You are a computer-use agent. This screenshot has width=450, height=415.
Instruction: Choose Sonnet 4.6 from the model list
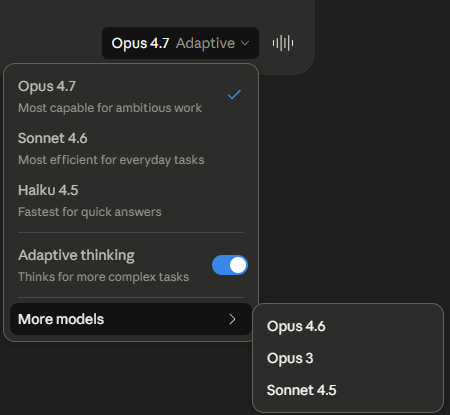[x=131, y=149]
